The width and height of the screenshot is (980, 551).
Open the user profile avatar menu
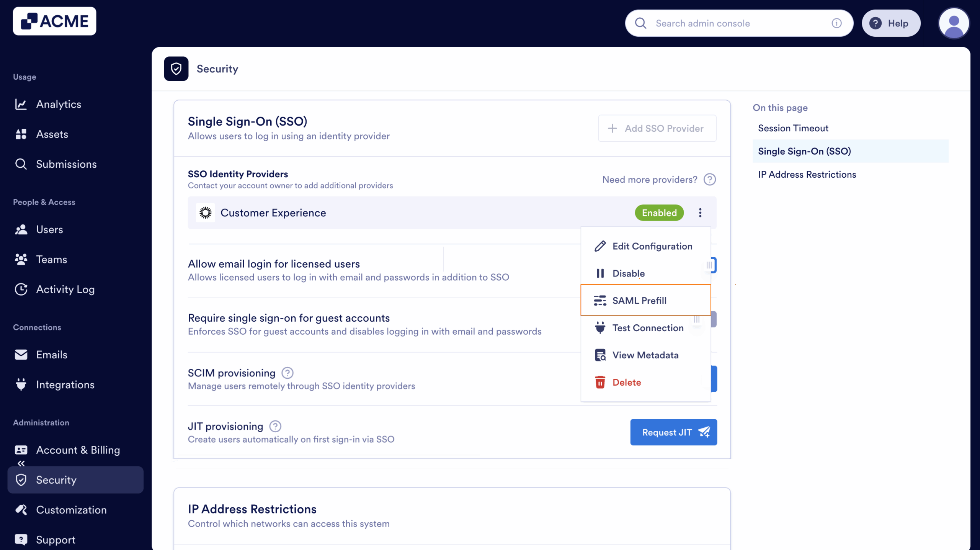point(954,23)
